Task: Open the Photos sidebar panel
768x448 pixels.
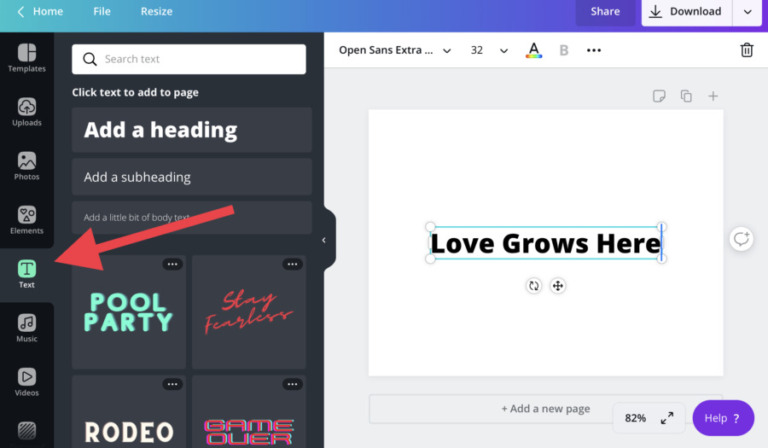Action: pos(27,166)
